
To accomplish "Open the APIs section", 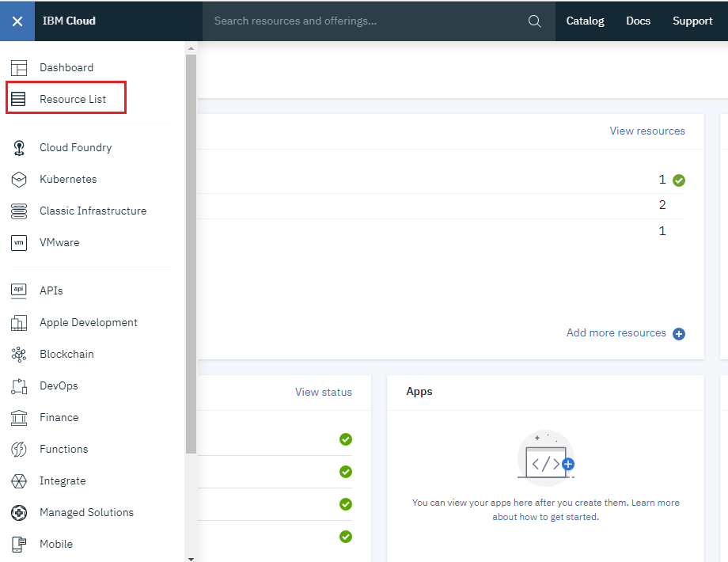I will [52, 290].
